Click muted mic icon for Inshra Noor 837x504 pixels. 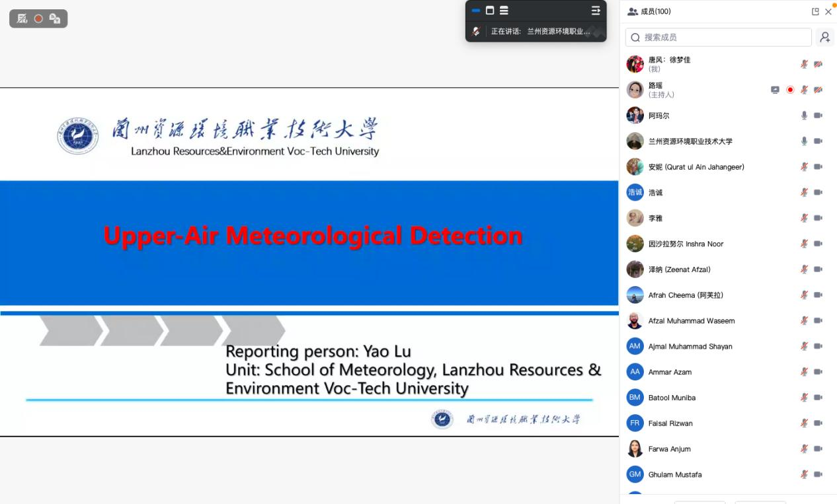pyautogui.click(x=805, y=244)
